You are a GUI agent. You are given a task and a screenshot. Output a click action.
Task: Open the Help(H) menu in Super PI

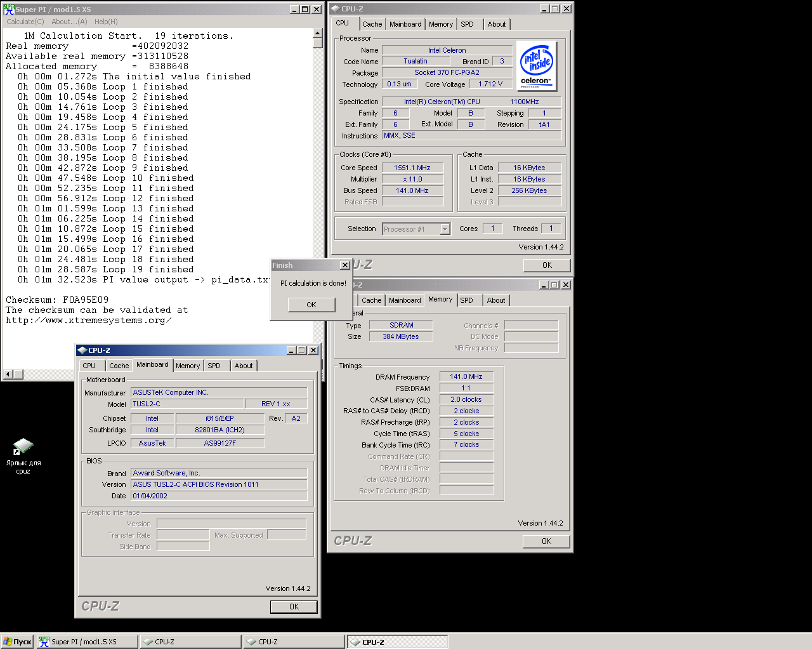(x=106, y=22)
